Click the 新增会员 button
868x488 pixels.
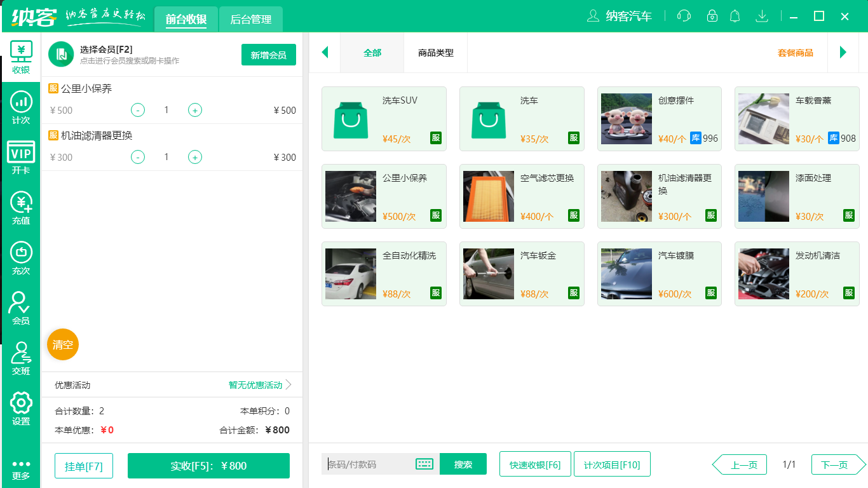point(269,55)
